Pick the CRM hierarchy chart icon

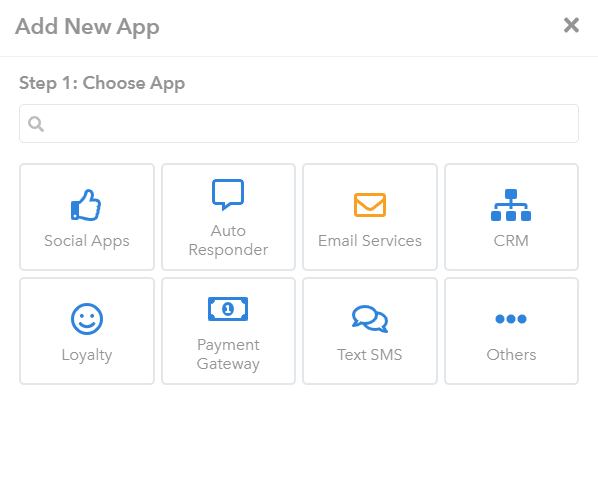pyautogui.click(x=511, y=205)
